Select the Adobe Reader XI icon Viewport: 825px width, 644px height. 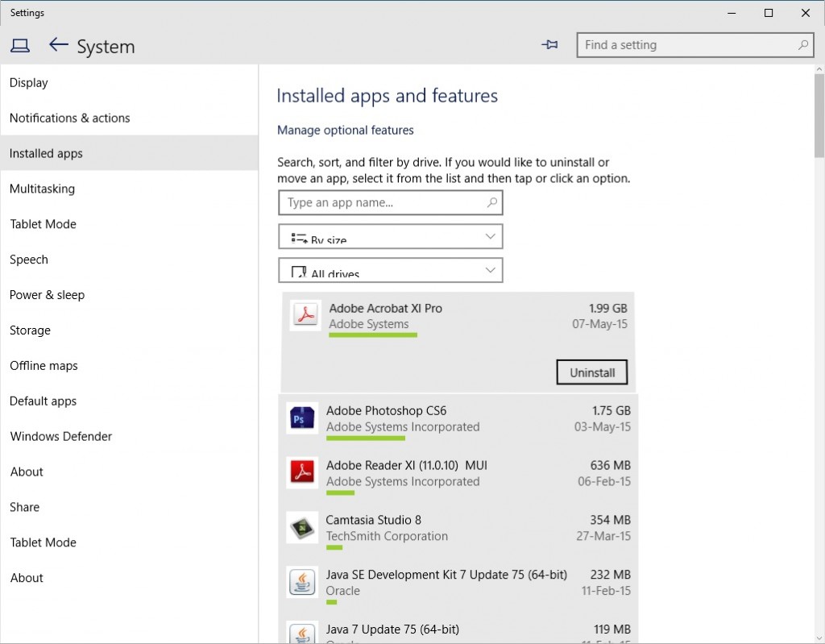click(x=302, y=472)
